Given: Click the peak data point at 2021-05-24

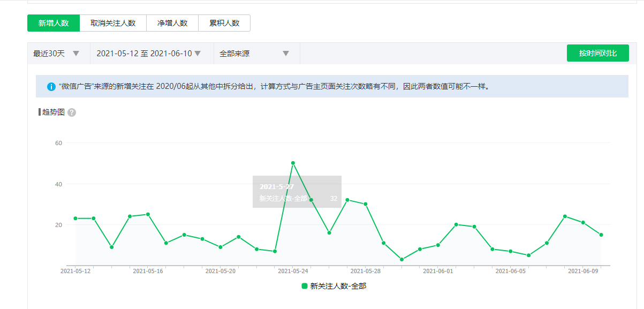Looking at the screenshot, I should 293,163.
